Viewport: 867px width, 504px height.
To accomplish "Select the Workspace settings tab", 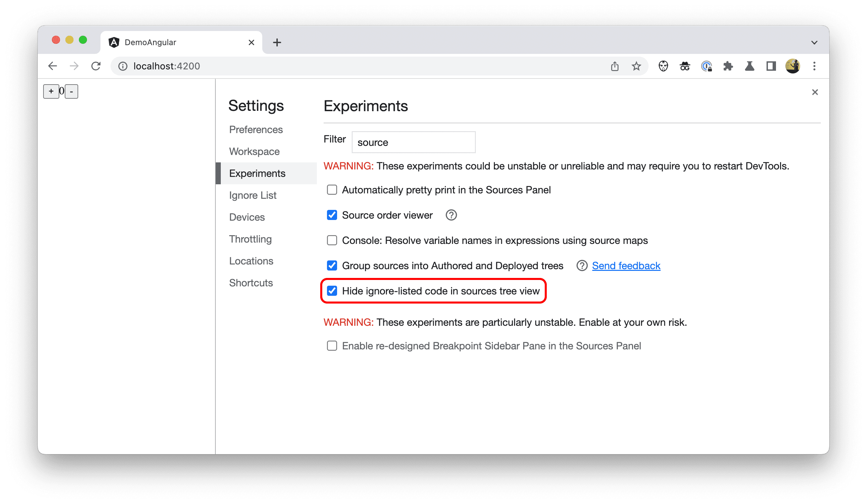I will pos(254,151).
